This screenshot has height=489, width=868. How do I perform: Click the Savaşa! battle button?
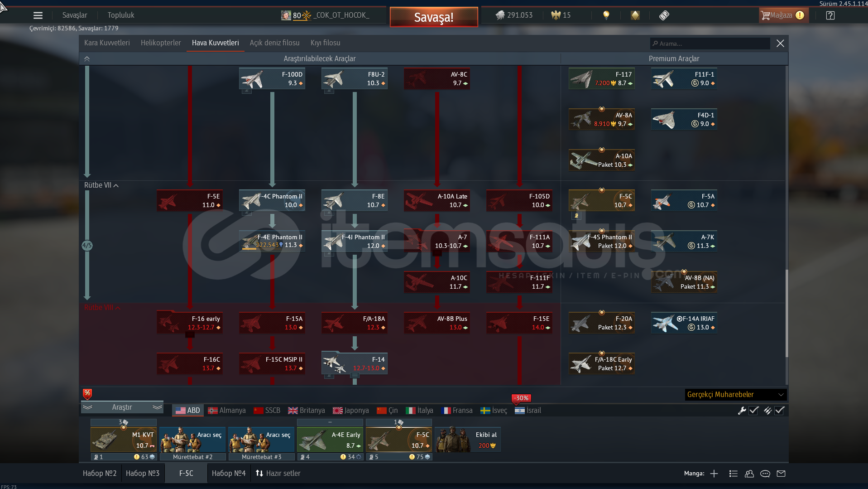pyautogui.click(x=434, y=17)
